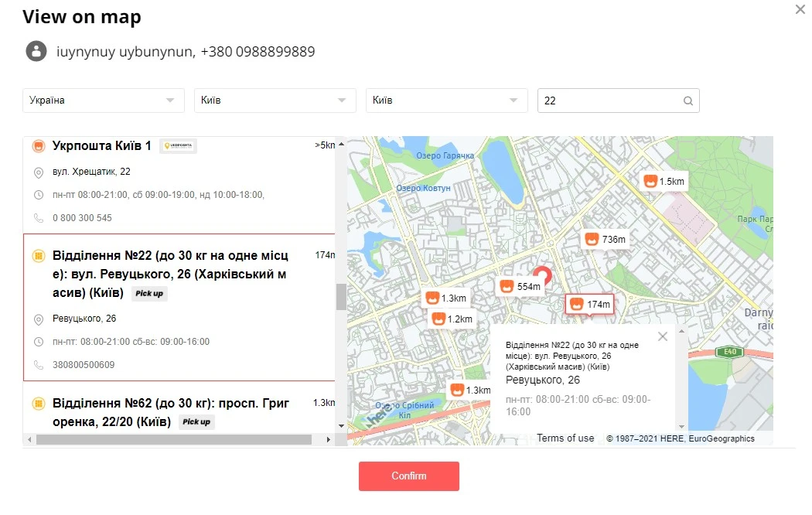
Task: Click phone icon beside 0 800 300 545
Action: click(39, 218)
